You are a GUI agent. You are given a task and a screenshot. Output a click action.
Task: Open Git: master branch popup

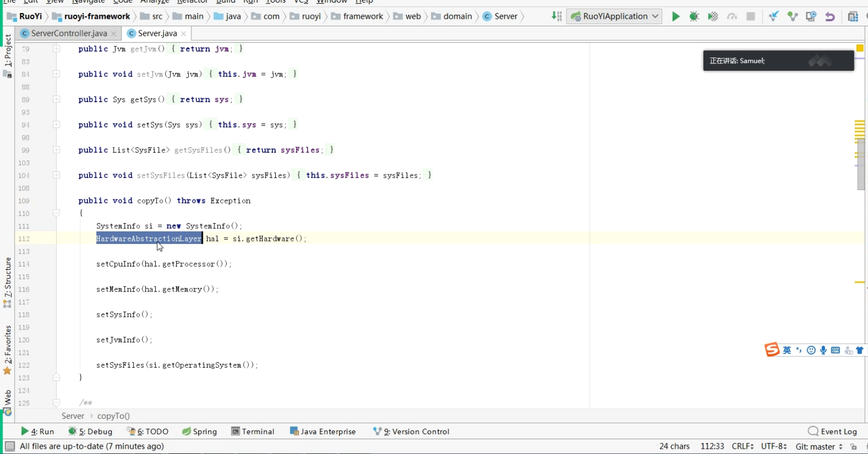(x=819, y=447)
